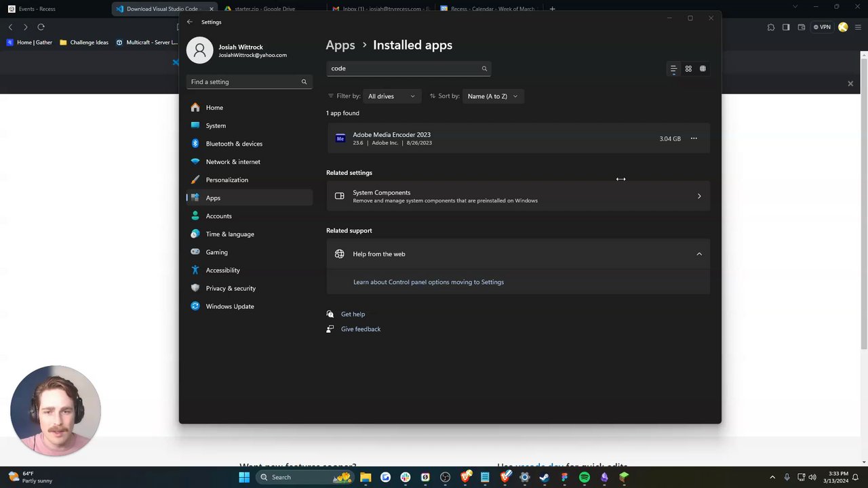This screenshot has width=868, height=488.
Task: Click the Give feedback link
Action: tap(361, 329)
